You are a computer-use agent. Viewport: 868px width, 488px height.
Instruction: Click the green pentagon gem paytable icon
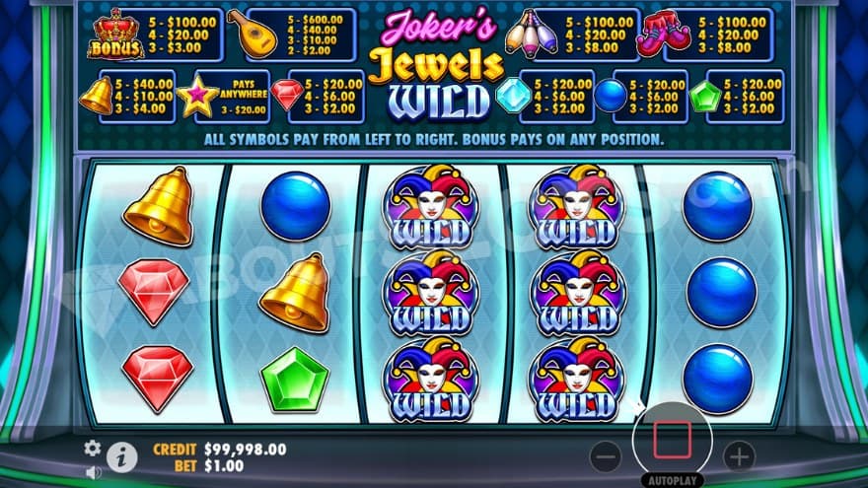706,97
